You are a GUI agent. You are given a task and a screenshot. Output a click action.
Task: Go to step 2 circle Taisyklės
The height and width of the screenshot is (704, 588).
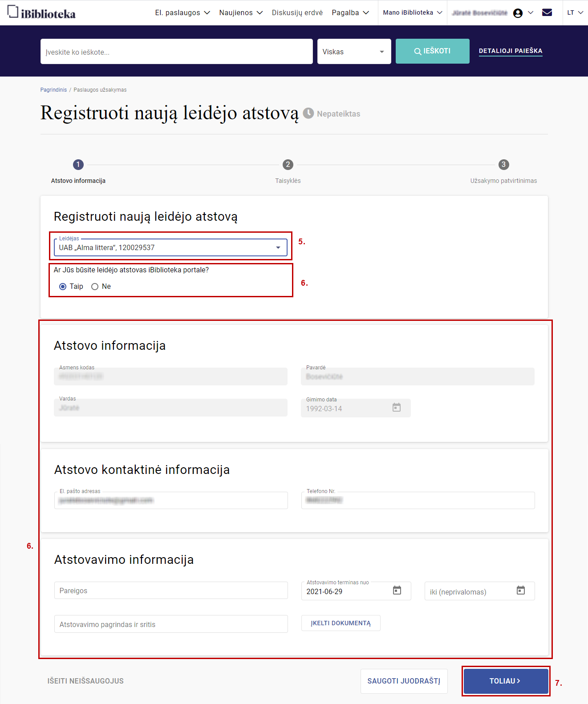click(288, 165)
